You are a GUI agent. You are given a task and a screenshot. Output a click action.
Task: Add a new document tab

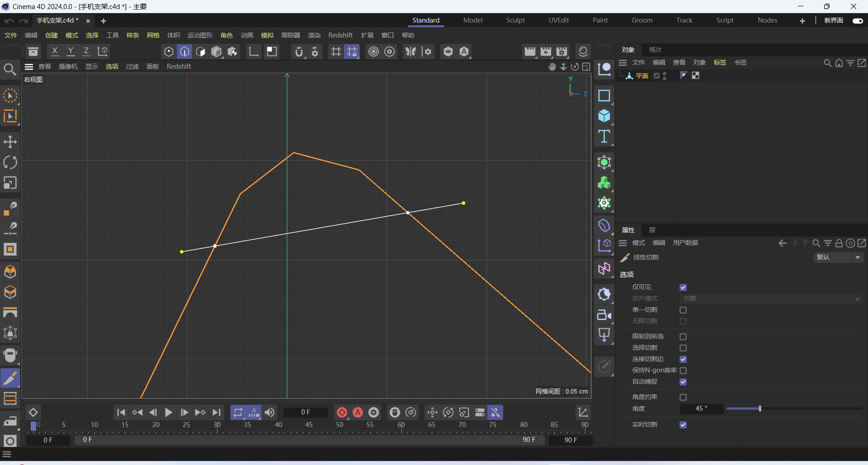pos(104,21)
